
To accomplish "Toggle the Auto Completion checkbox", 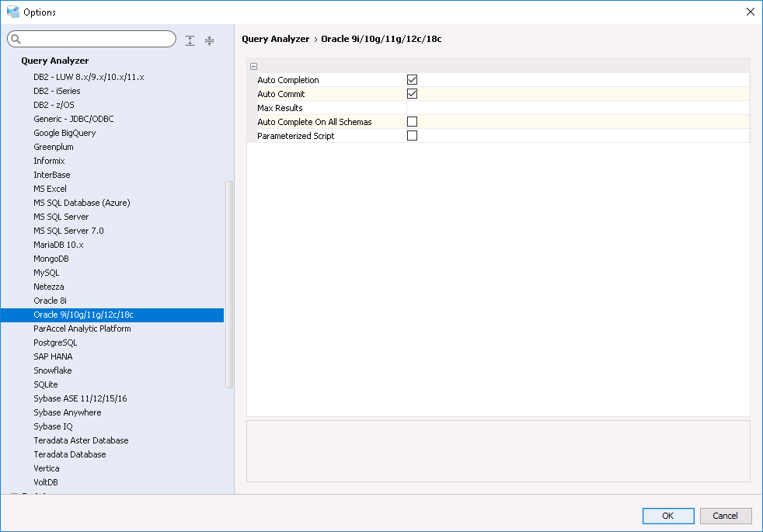I will coord(413,80).
